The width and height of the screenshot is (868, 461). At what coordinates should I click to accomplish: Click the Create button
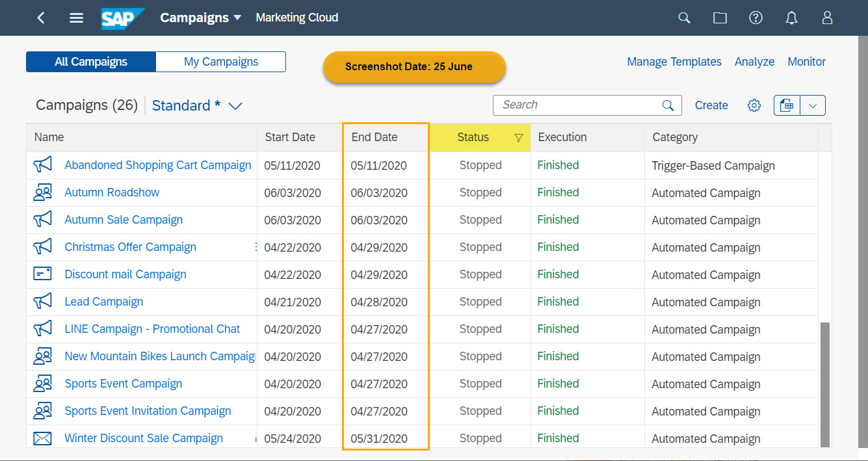pyautogui.click(x=711, y=105)
